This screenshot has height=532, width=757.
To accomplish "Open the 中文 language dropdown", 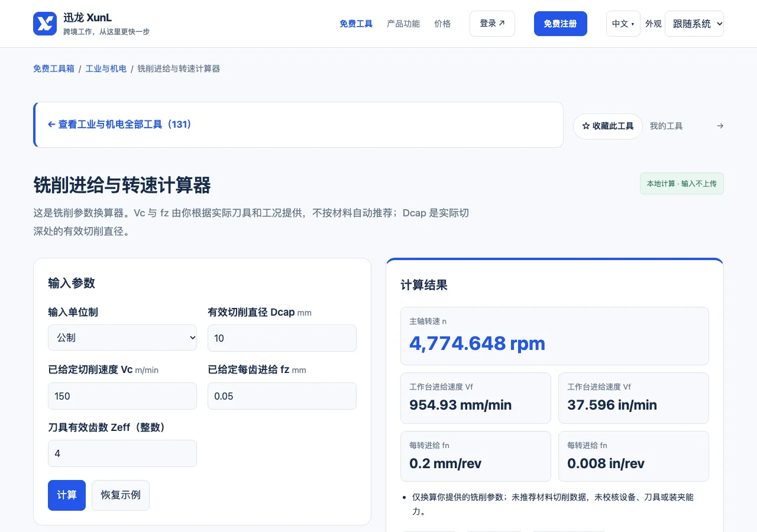I will tap(623, 24).
